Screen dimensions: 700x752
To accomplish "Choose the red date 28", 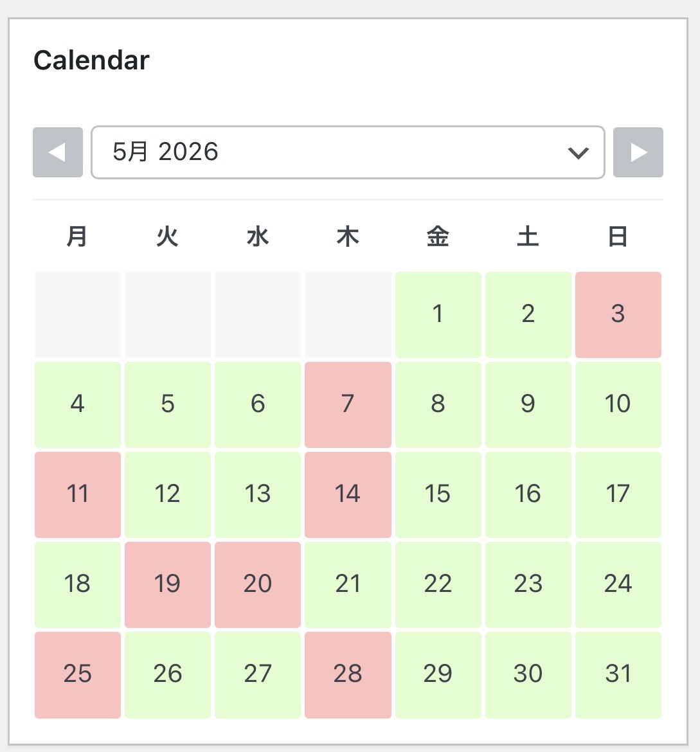I will coord(348,674).
